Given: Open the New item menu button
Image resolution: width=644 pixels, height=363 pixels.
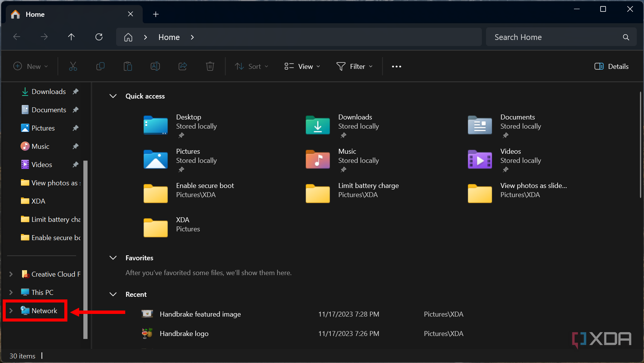Looking at the screenshot, I should (x=31, y=67).
